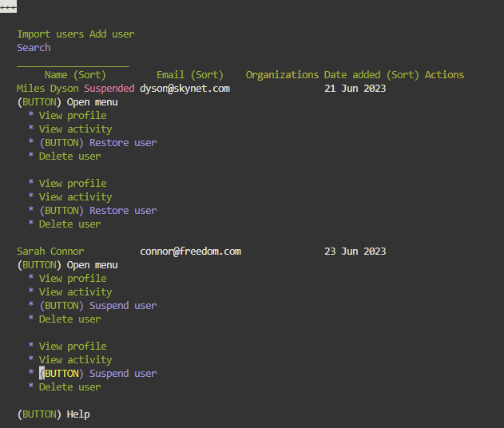Click the Help button at the bottom
The height and width of the screenshot is (428, 504).
tap(54, 414)
